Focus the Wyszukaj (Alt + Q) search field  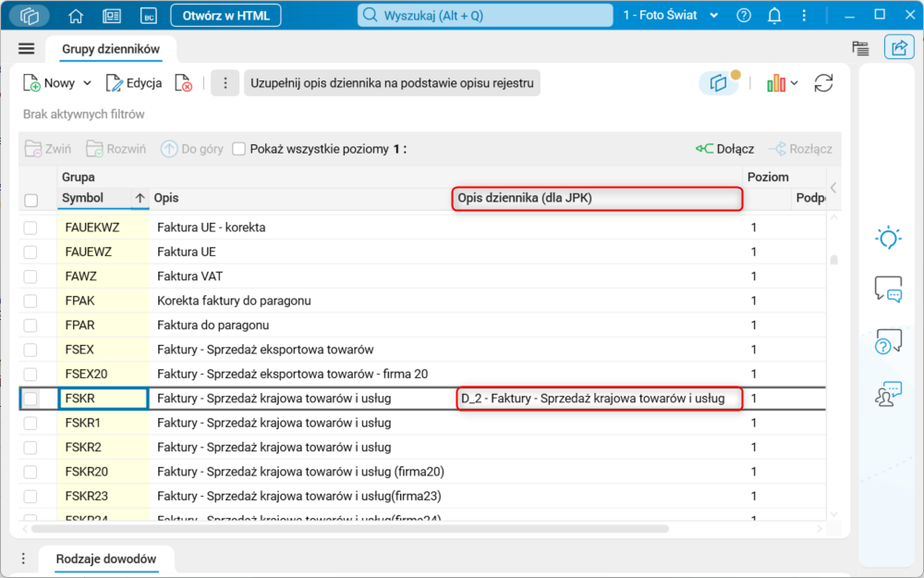pyautogui.click(x=485, y=16)
